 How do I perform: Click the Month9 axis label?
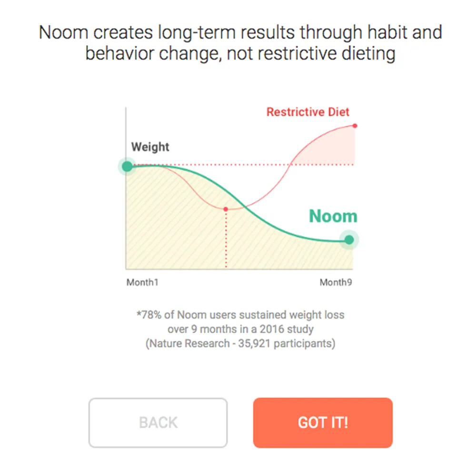(336, 282)
